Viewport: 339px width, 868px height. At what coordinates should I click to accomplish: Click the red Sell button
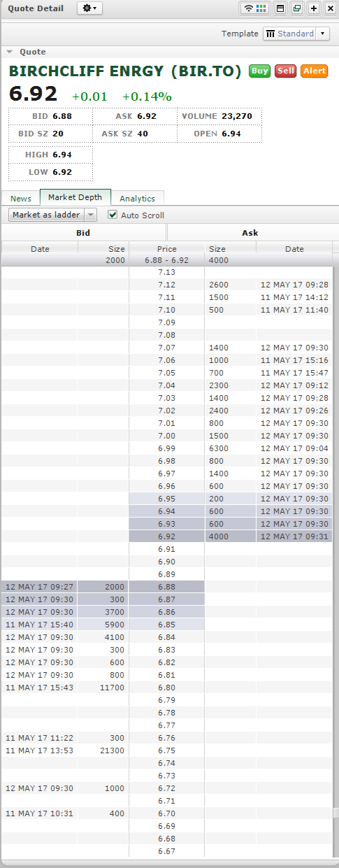285,71
